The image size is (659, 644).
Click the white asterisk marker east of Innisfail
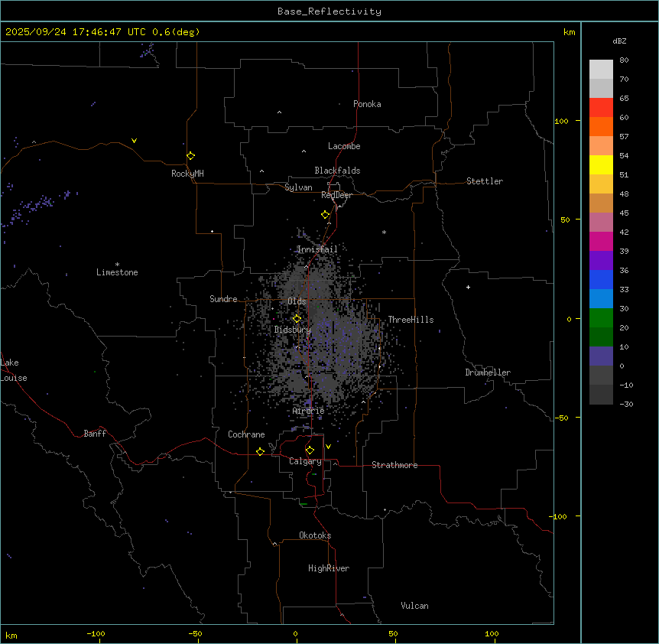[x=384, y=233]
